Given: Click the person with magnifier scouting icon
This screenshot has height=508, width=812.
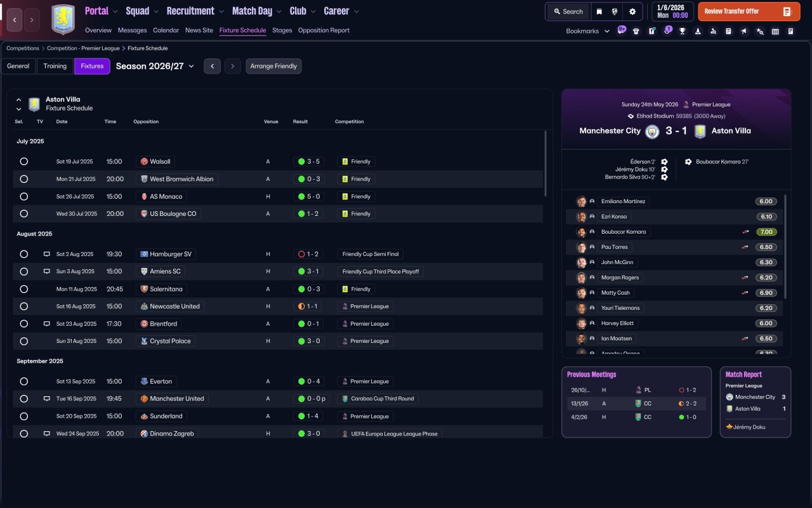Looking at the screenshot, I should coord(713,31).
